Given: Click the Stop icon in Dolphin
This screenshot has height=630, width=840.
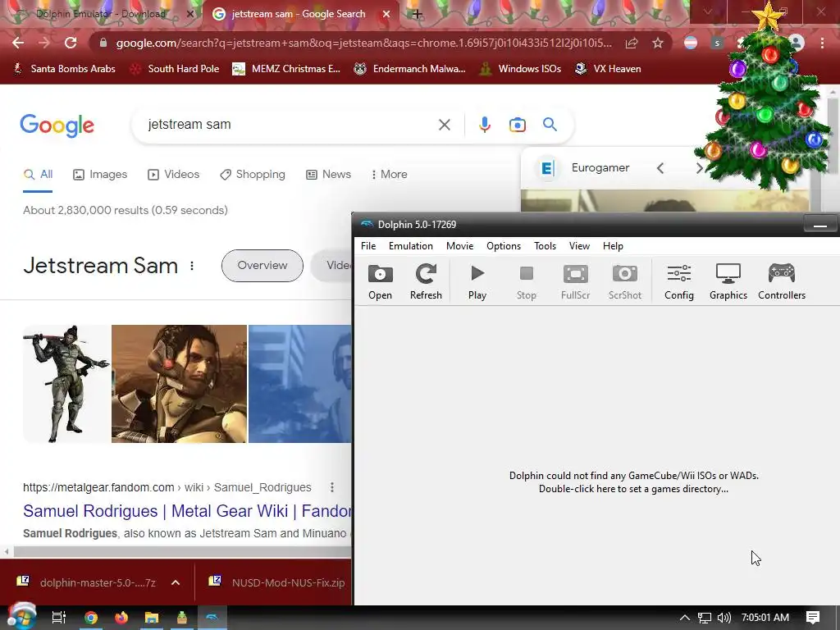Looking at the screenshot, I should [x=526, y=282].
